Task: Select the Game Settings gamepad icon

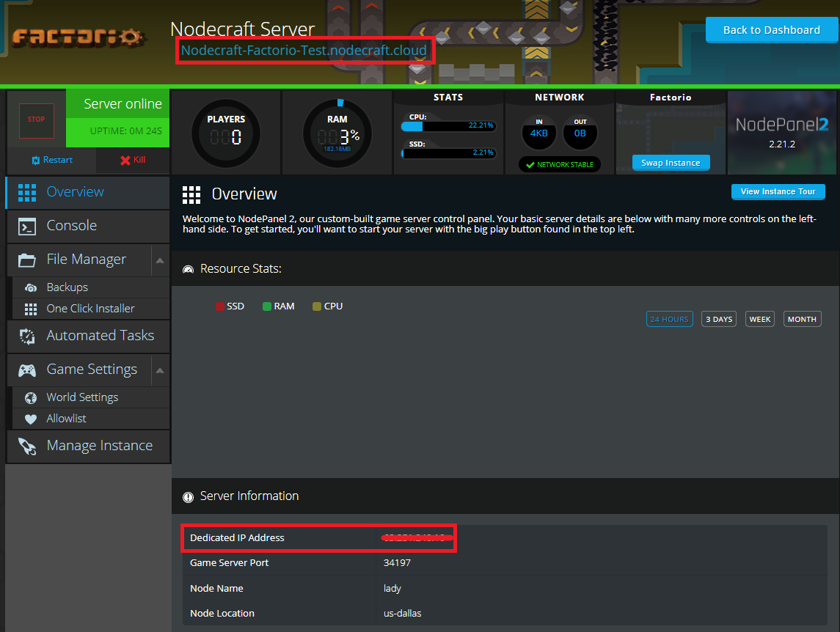Action: point(27,369)
